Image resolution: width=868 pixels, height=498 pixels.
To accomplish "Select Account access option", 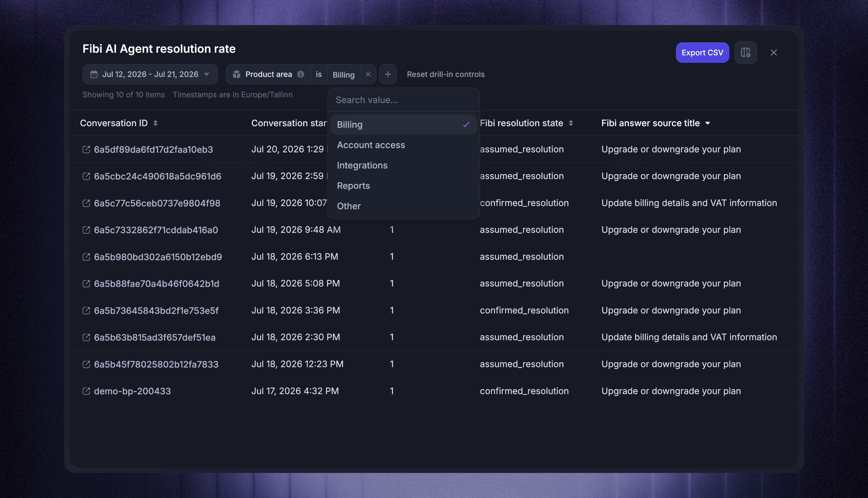I will tap(404, 145).
